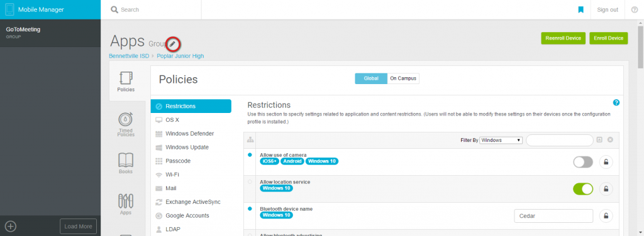The height and width of the screenshot is (236, 644).
Task: Unlock the Allow location service setting
Action: (606, 189)
